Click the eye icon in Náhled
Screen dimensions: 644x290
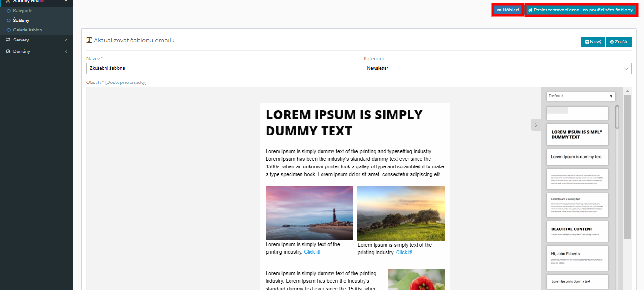(x=499, y=10)
